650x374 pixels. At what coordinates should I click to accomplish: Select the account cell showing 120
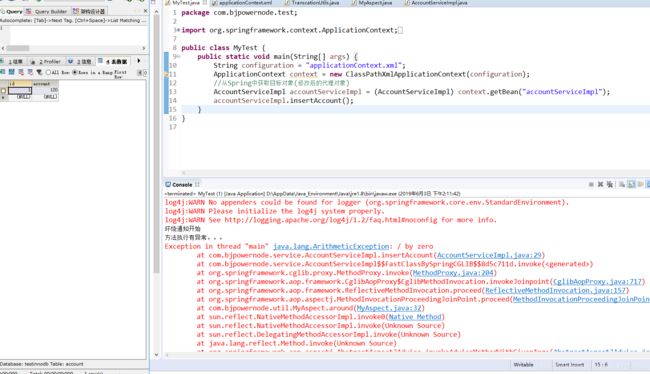(x=45, y=90)
